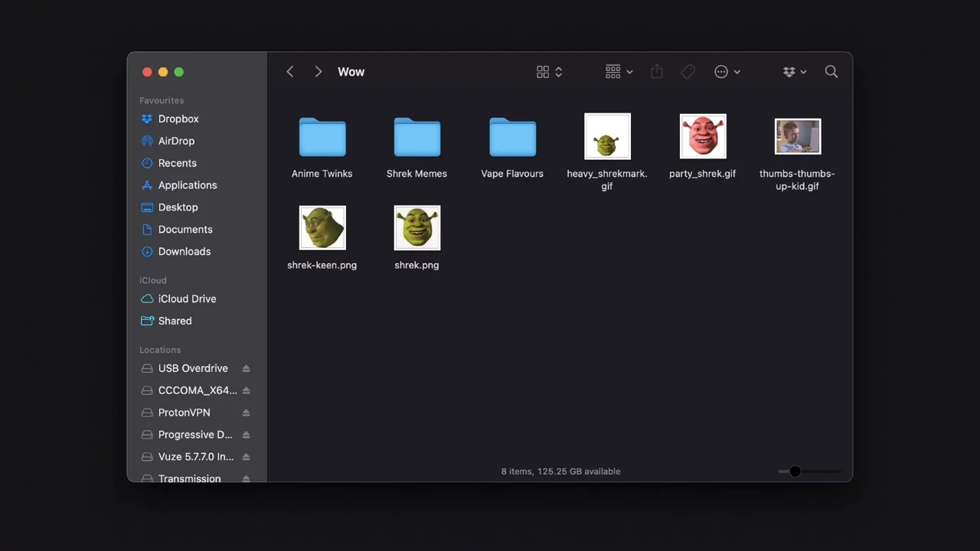The width and height of the screenshot is (980, 551).
Task: Click the Share toolbar icon
Action: [x=657, y=72]
